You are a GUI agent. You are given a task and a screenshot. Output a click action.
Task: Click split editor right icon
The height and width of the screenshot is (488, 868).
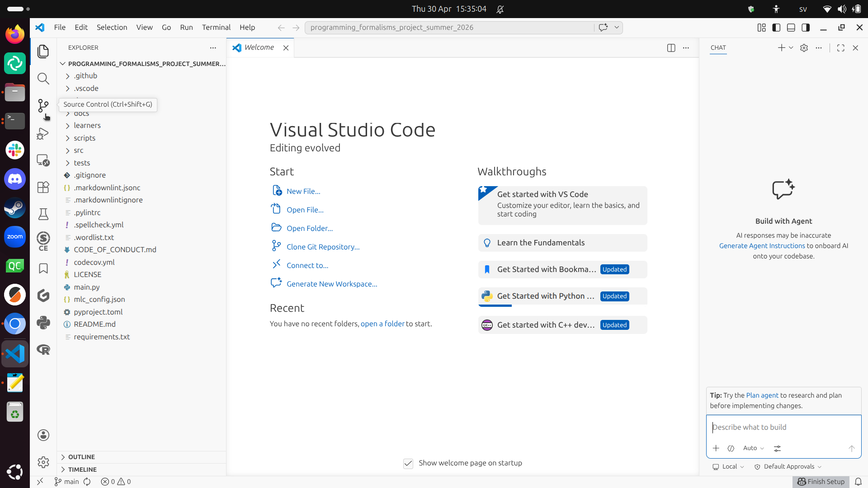point(671,48)
